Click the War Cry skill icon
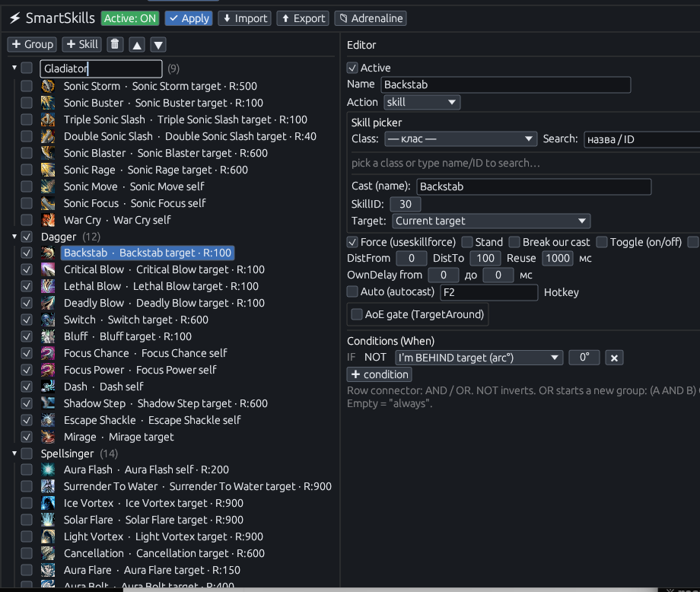 (x=48, y=220)
